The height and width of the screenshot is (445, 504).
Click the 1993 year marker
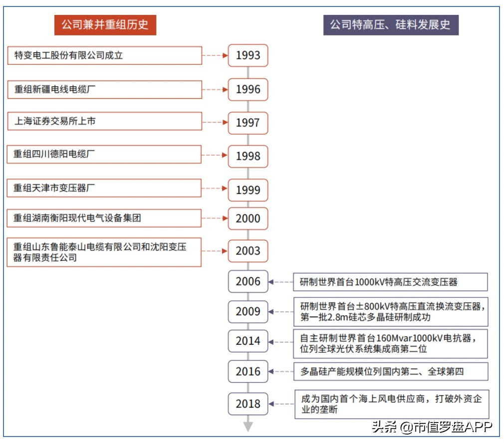[x=248, y=56]
